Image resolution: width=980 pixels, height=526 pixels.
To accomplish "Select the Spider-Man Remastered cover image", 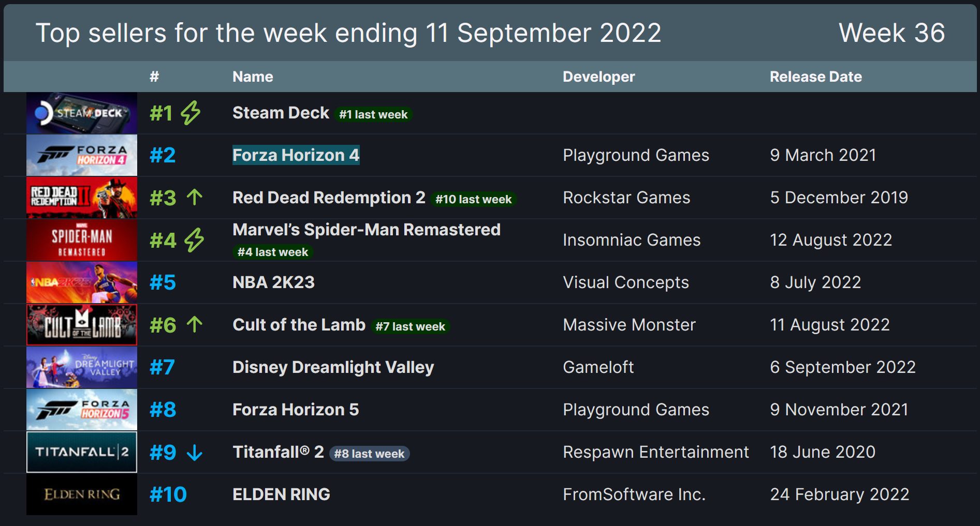I will [x=81, y=239].
